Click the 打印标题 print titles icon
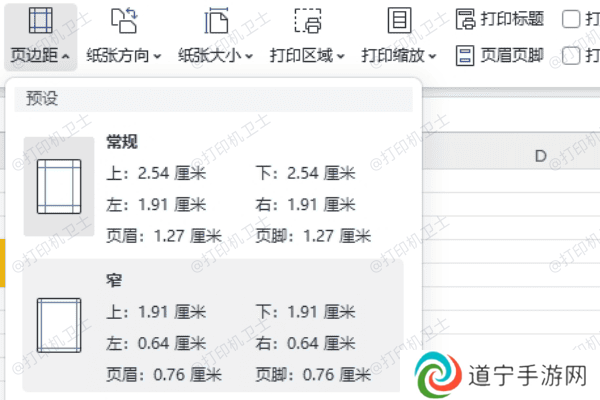The height and width of the screenshot is (400, 600). tap(465, 19)
